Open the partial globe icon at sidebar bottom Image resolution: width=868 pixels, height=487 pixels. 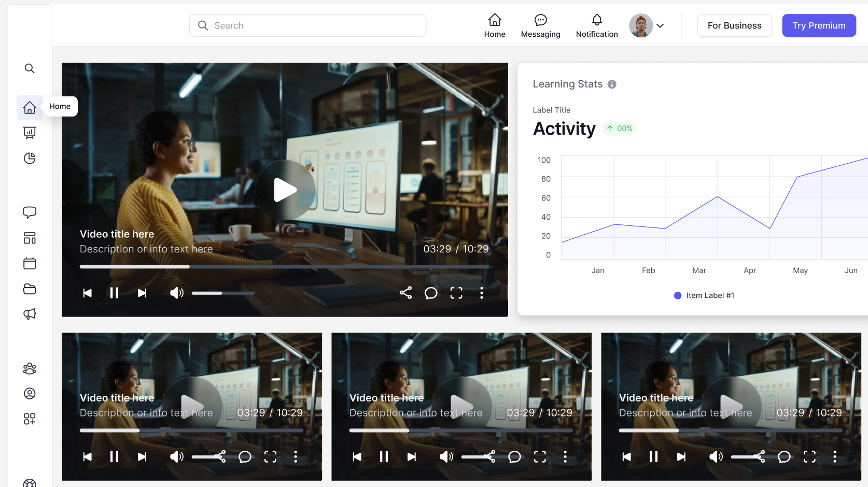(x=30, y=483)
